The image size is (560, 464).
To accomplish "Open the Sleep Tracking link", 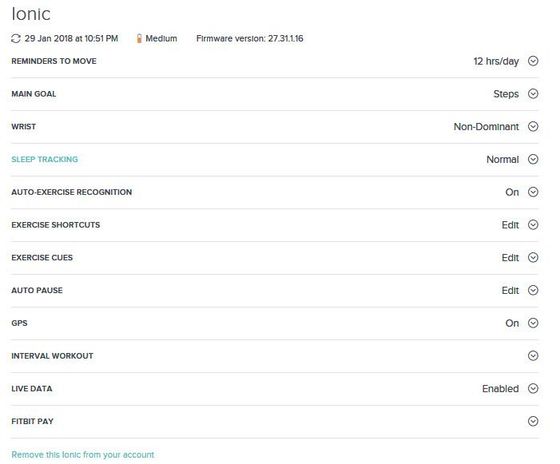I will click(45, 159).
